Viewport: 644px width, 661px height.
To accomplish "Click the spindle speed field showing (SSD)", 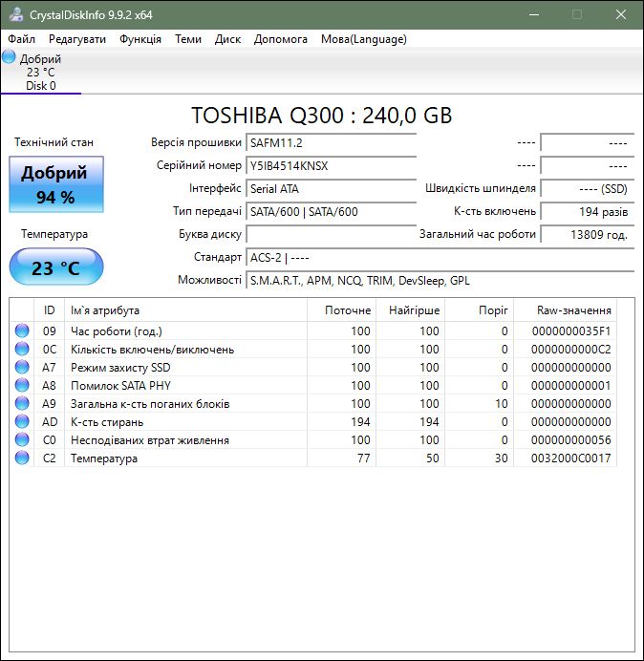I will click(587, 188).
